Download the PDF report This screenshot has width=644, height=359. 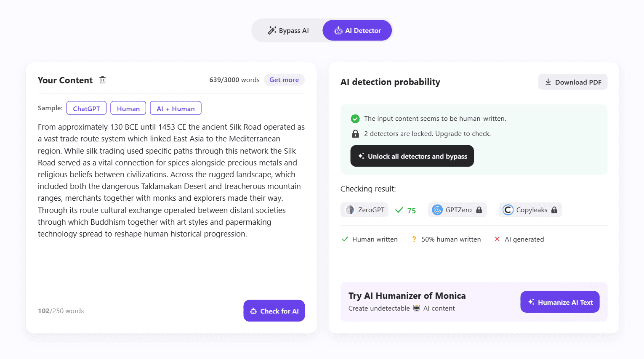(572, 82)
